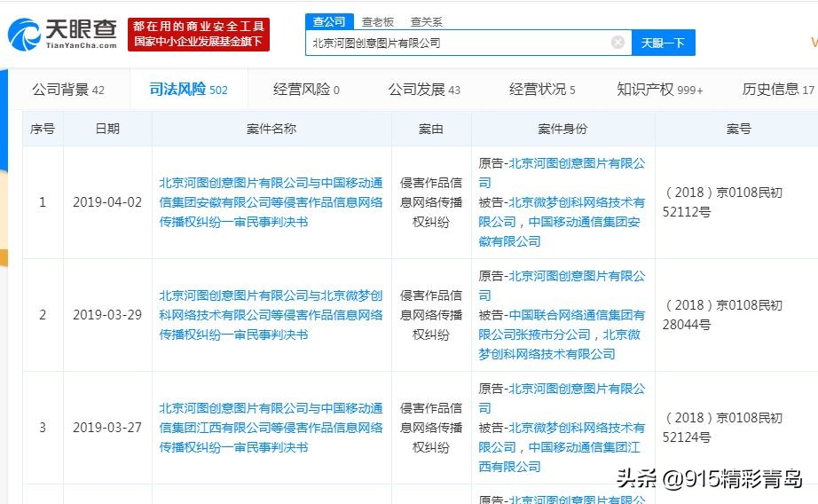The image size is (818, 504).
Task: Click the red 都在用的商业安全工具 banner
Action: pyautogui.click(x=199, y=34)
